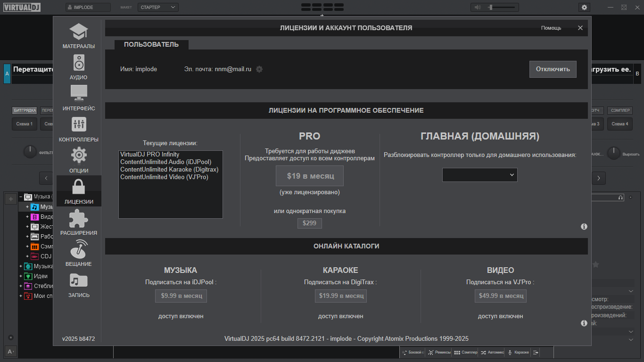The height and width of the screenshot is (362, 644).
Task: Click the round option dot right of the search field
Action: tap(631, 197)
